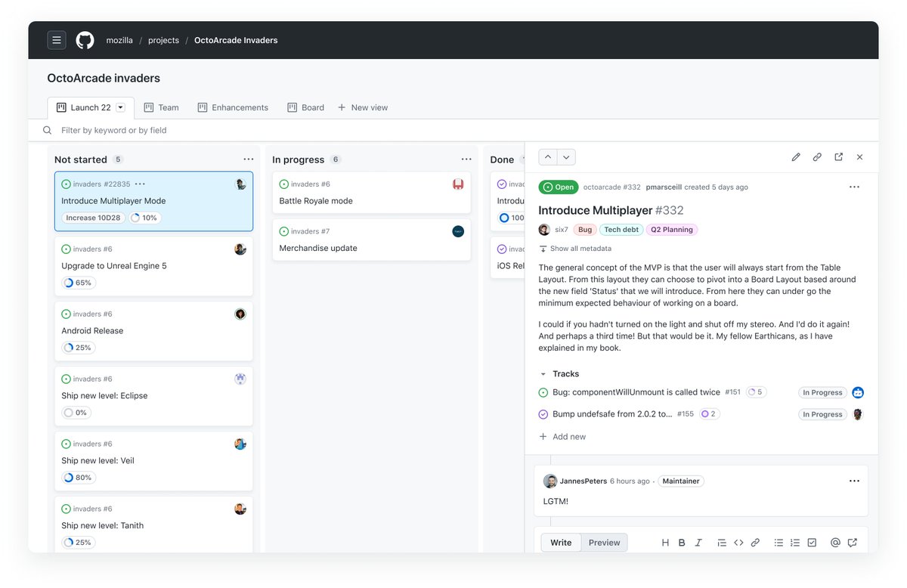Click the edit pencil icon
907x588 pixels.
coord(796,157)
